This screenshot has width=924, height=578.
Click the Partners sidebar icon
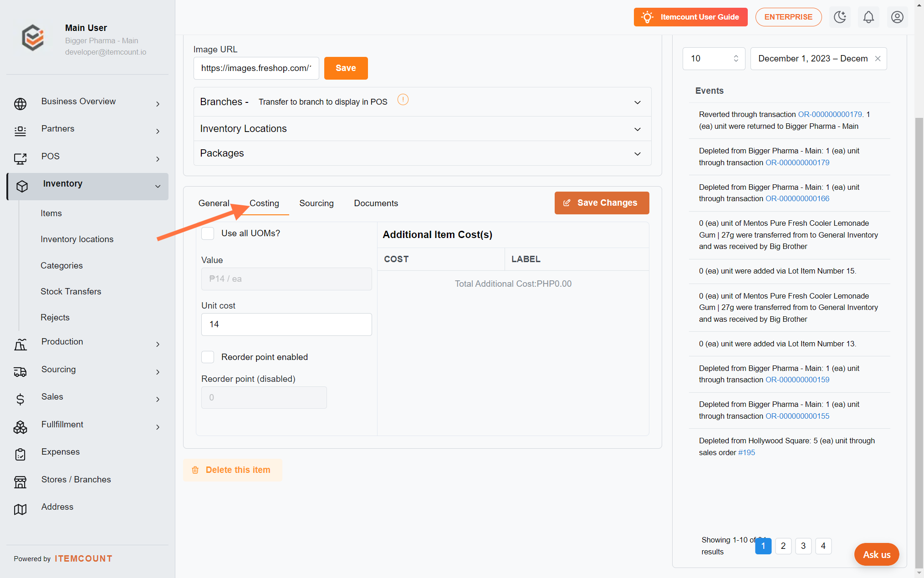point(20,131)
